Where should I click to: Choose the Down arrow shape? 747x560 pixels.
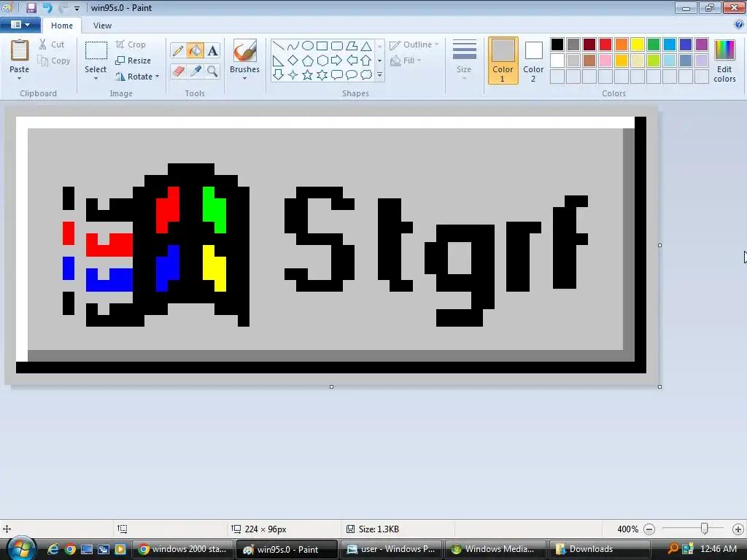pos(278,75)
